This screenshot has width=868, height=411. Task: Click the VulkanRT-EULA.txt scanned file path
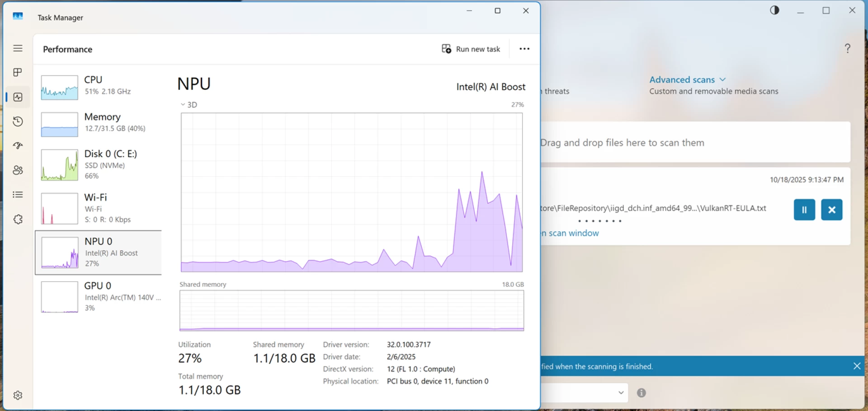[x=654, y=208]
